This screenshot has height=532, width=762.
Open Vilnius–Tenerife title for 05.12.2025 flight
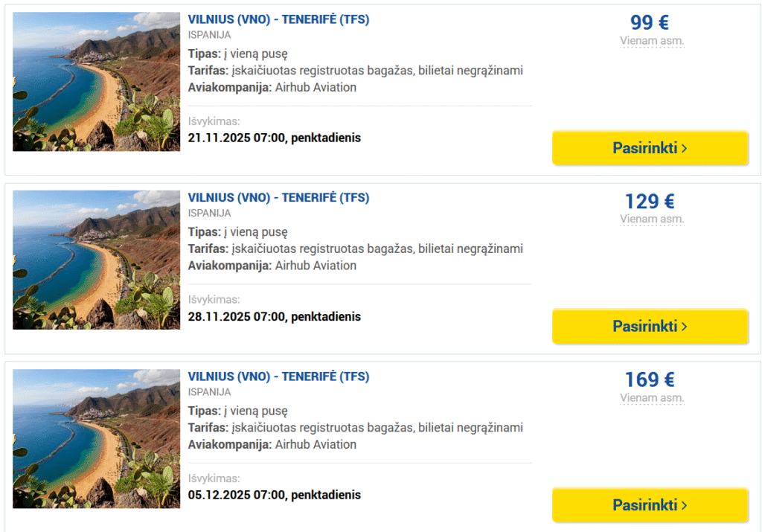[278, 376]
